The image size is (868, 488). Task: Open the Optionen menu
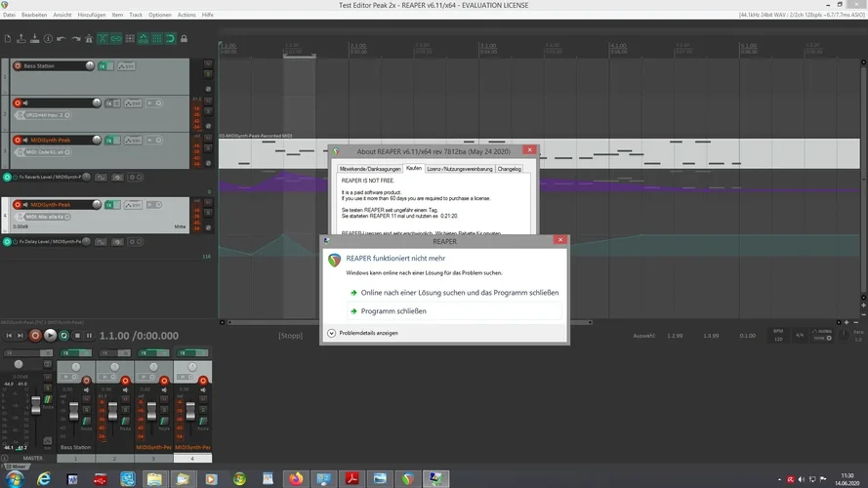(x=159, y=15)
